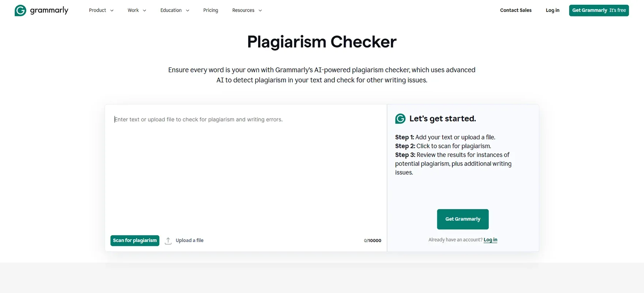Open the Education navigation item
Screen dimensions: 644x293
pyautogui.click(x=171, y=10)
